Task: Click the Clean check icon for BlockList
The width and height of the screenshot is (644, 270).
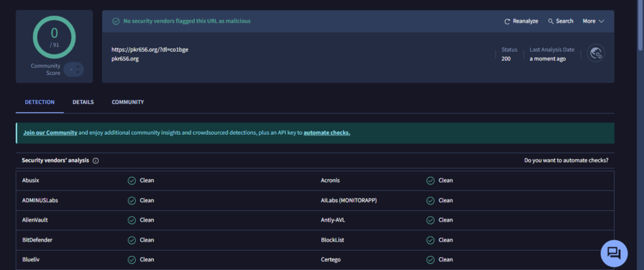Action: [x=430, y=240]
